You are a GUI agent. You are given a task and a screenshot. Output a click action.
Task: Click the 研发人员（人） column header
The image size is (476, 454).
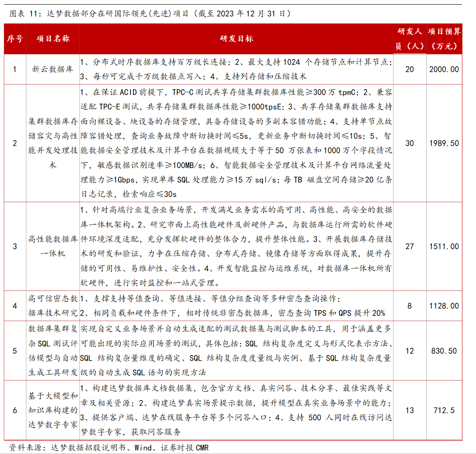(409, 39)
